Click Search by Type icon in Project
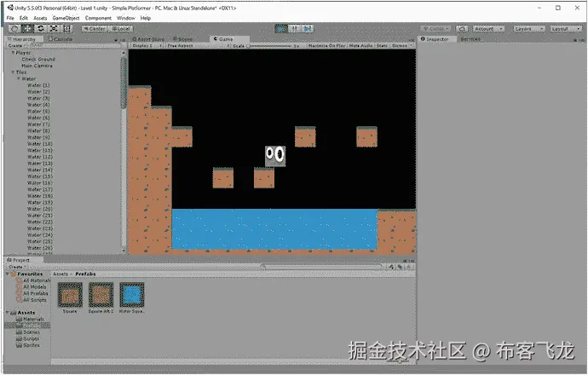The image size is (588, 375). tap(391, 267)
